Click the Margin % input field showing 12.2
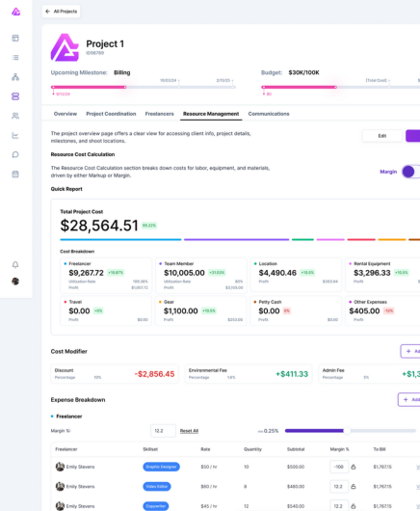The image size is (420, 511). coord(163,431)
